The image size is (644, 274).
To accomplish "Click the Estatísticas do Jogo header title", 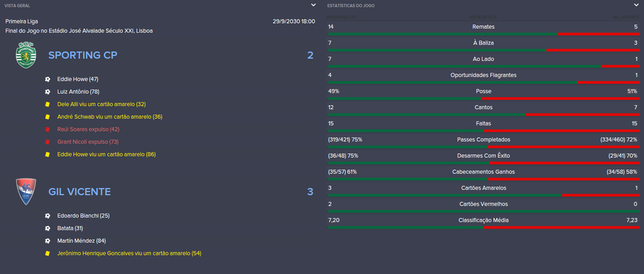I will pyautogui.click(x=351, y=6).
